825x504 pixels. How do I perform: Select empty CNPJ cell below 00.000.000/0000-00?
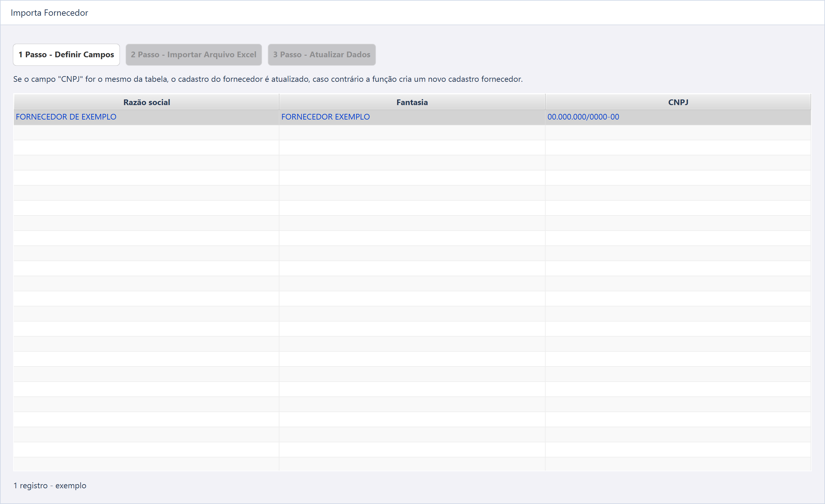pyautogui.click(x=678, y=133)
